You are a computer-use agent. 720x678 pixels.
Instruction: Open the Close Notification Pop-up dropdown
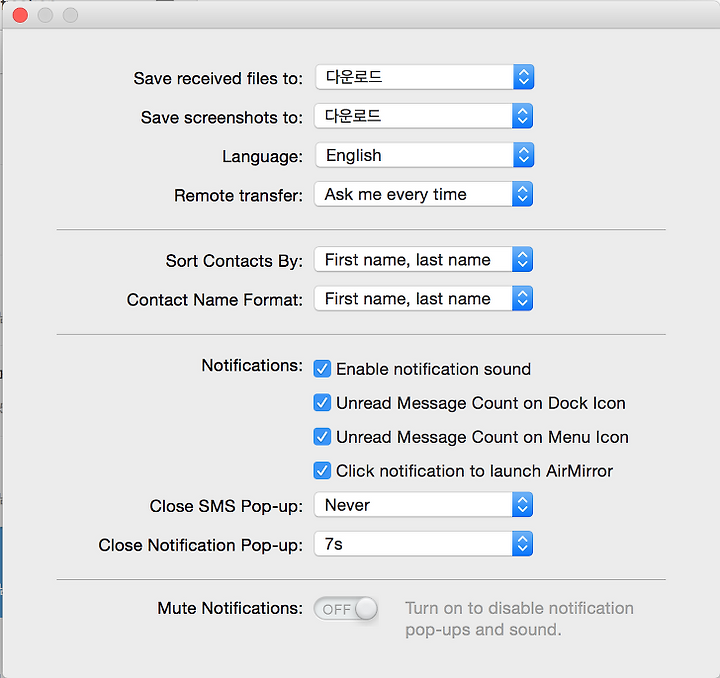[x=423, y=544]
